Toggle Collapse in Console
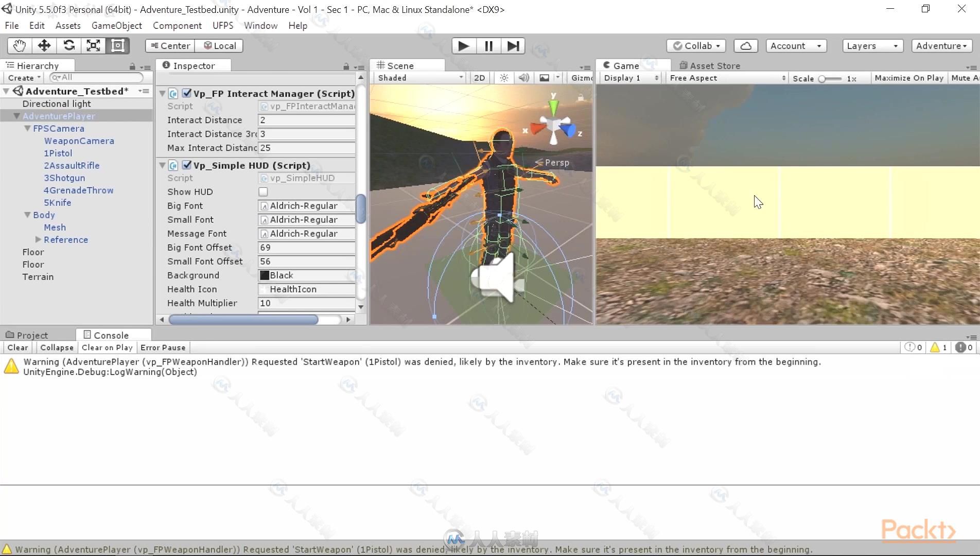The height and width of the screenshot is (556, 980). 57,347
